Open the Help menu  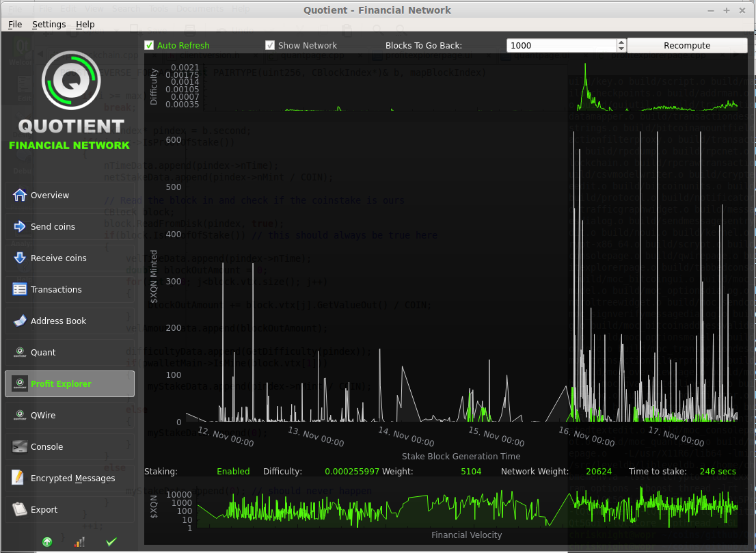(x=85, y=24)
